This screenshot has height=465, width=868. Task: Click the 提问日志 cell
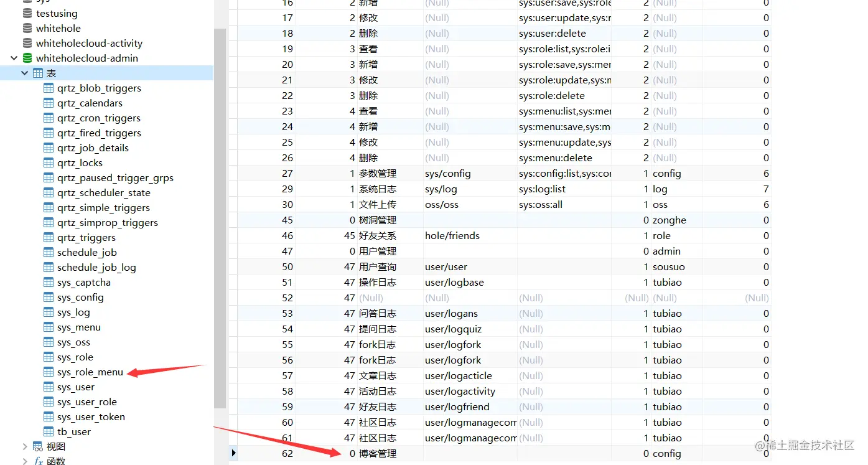[378, 329]
